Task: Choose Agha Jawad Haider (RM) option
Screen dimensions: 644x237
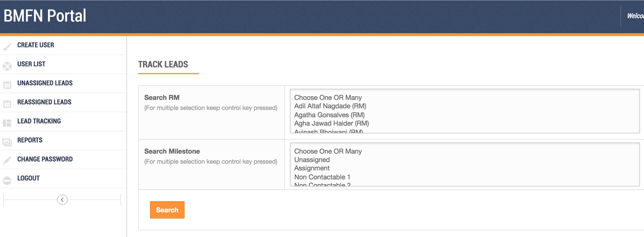Action: pyautogui.click(x=332, y=123)
